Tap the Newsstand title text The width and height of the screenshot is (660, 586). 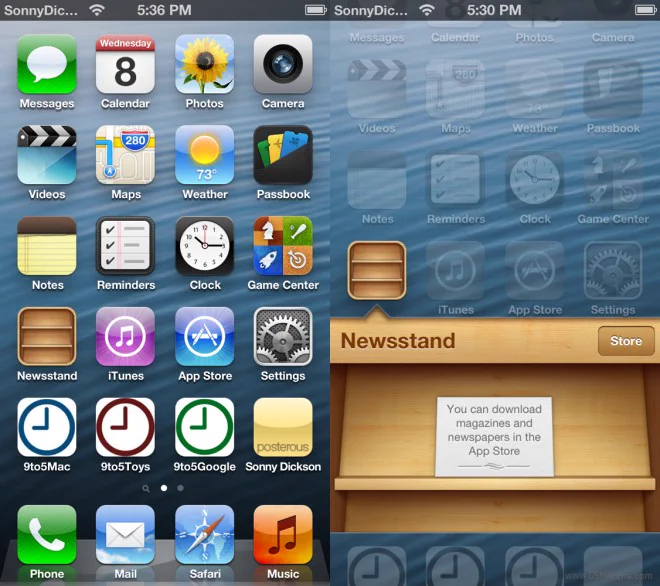point(398,341)
